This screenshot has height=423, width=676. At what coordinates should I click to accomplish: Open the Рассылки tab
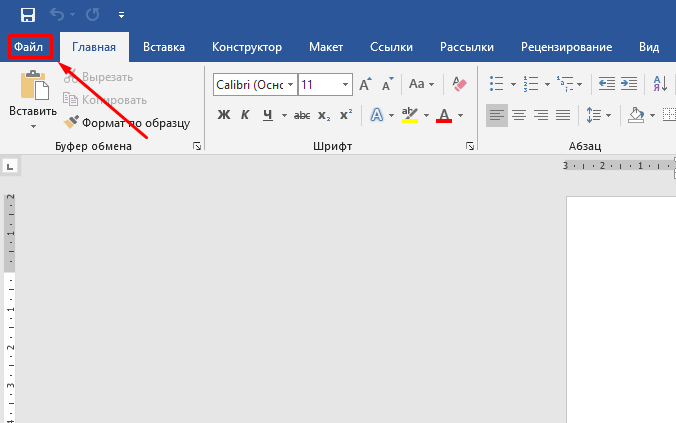466,47
